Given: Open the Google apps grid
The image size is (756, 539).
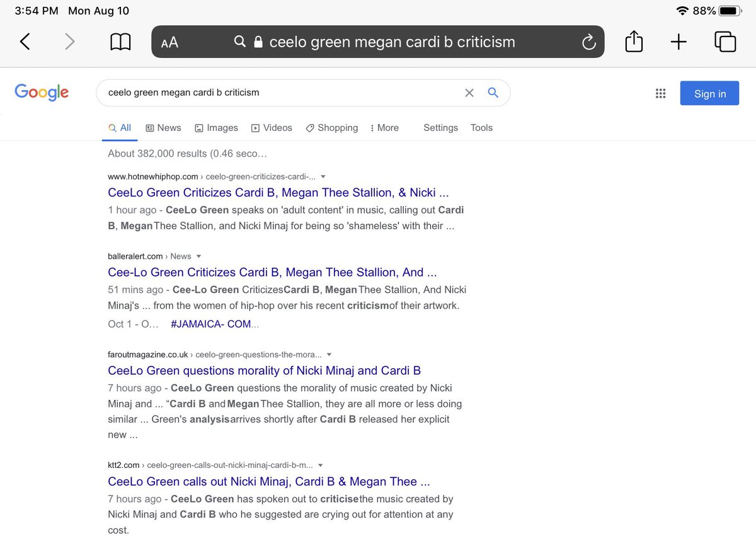Looking at the screenshot, I should (660, 93).
